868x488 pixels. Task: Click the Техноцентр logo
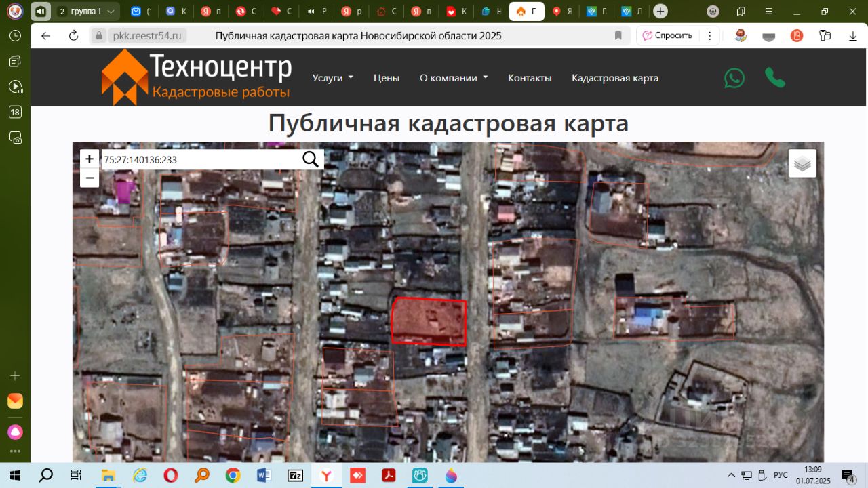[x=197, y=77]
